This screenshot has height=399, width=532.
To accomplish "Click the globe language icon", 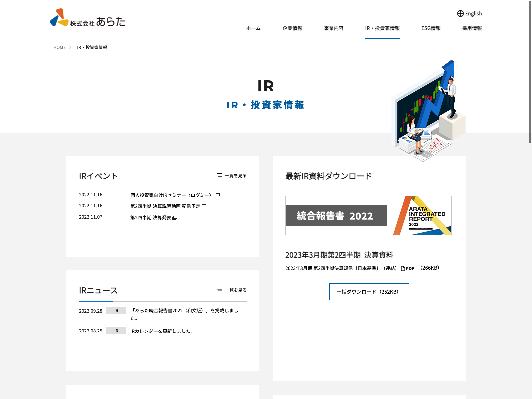I will [x=460, y=14].
